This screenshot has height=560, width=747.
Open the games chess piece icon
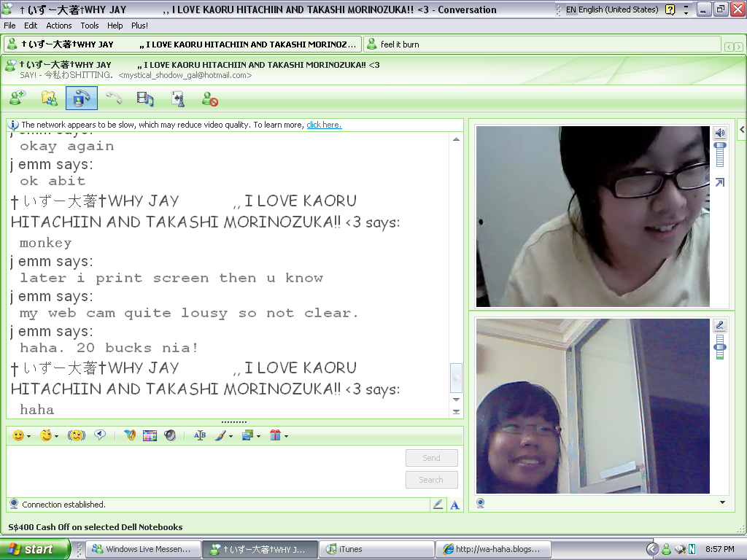[178, 98]
